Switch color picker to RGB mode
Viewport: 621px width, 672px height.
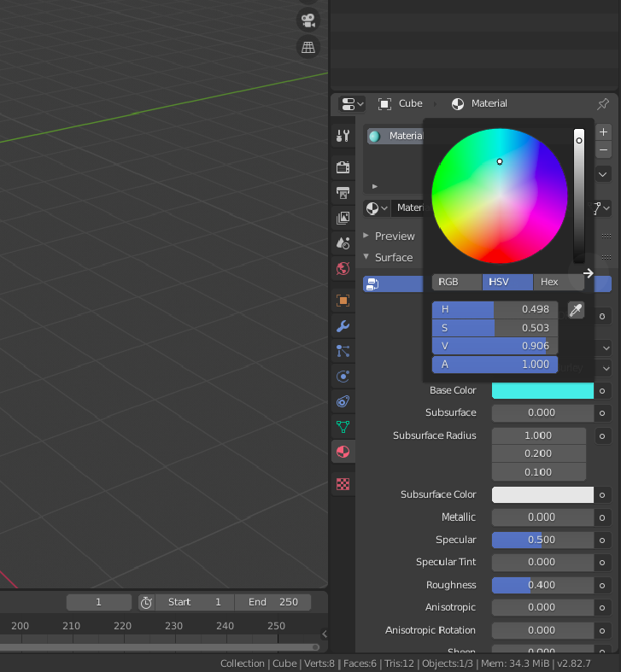pos(457,282)
